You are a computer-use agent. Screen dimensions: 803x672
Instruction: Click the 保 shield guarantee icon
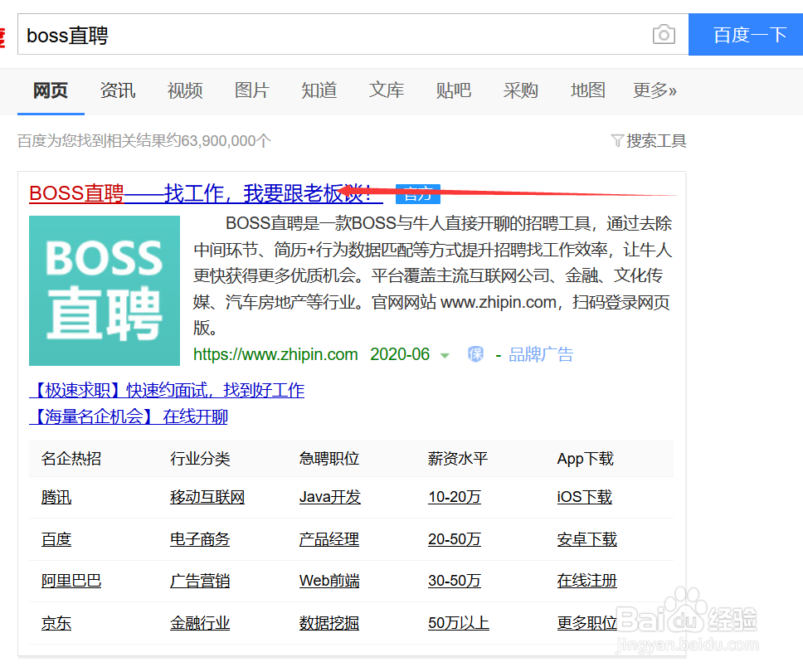[476, 354]
